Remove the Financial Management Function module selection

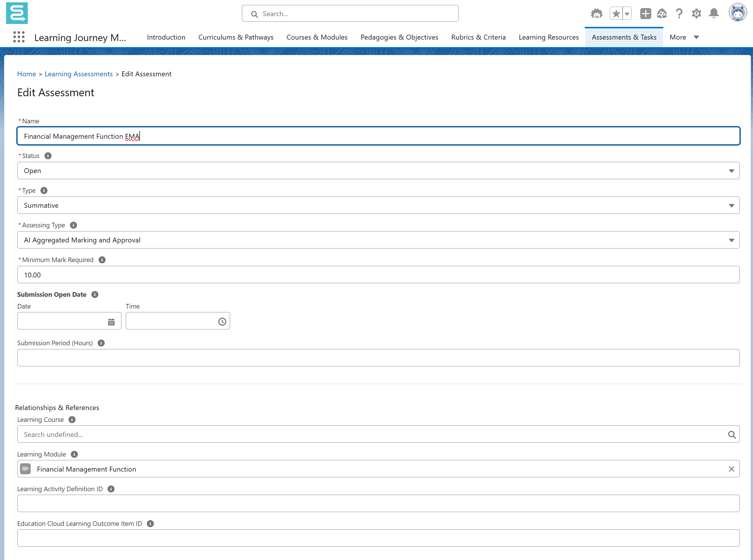pos(731,469)
